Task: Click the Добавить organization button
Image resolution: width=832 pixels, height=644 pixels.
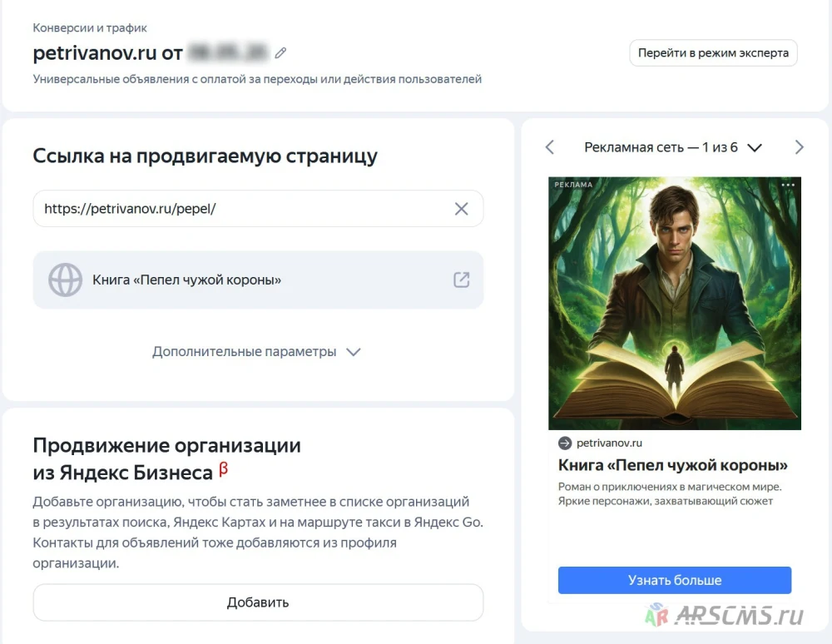Action: pyautogui.click(x=258, y=602)
